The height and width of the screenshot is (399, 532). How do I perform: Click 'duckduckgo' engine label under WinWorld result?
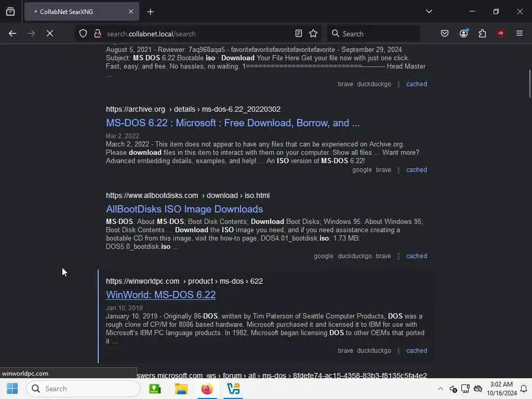click(374, 351)
